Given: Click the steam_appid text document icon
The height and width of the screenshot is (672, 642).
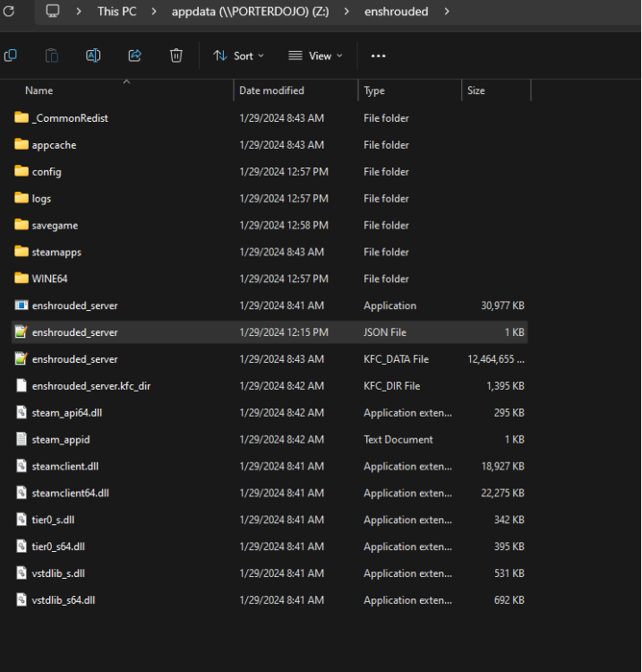Looking at the screenshot, I should (21, 439).
